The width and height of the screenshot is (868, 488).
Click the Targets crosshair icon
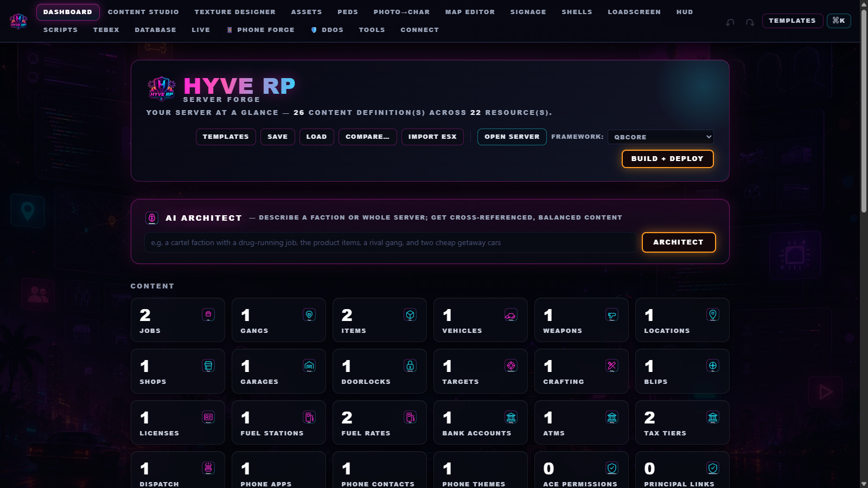(x=511, y=365)
